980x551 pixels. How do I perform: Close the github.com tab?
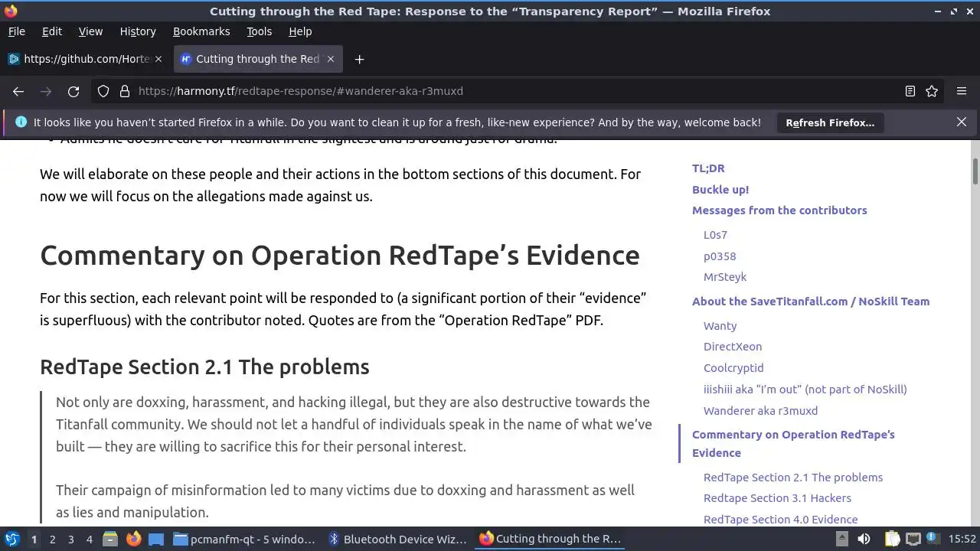[158, 59]
